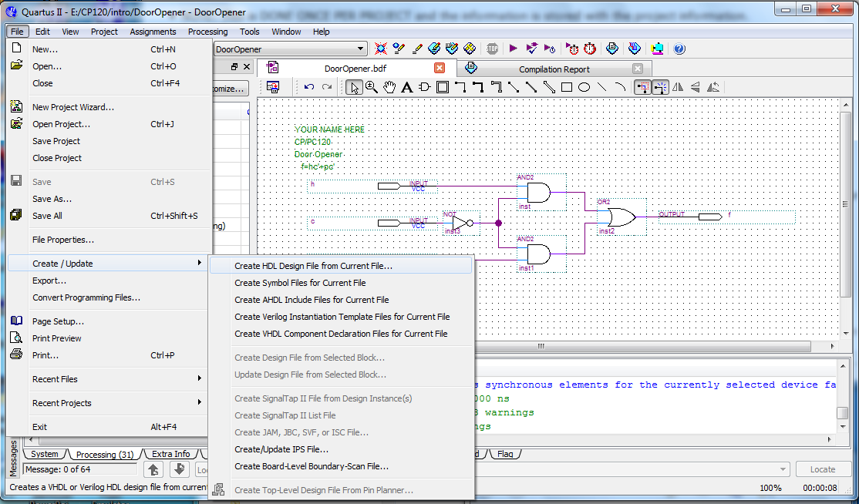
Task: Select Create VHDL Component Declaration Files
Action: [x=340, y=334]
